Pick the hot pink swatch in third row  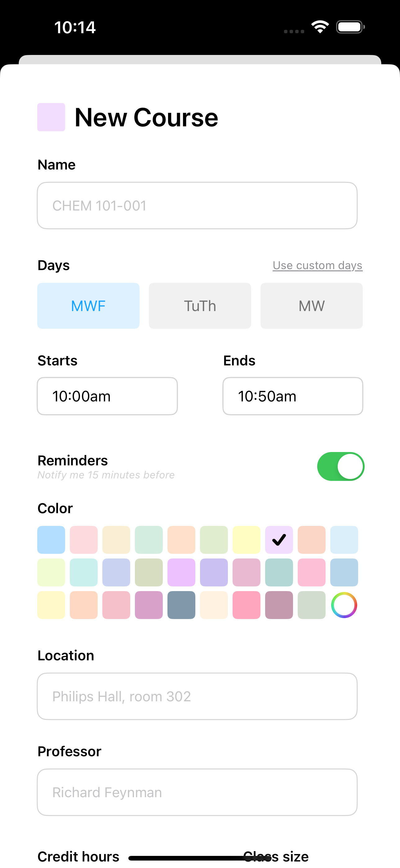[x=246, y=605]
